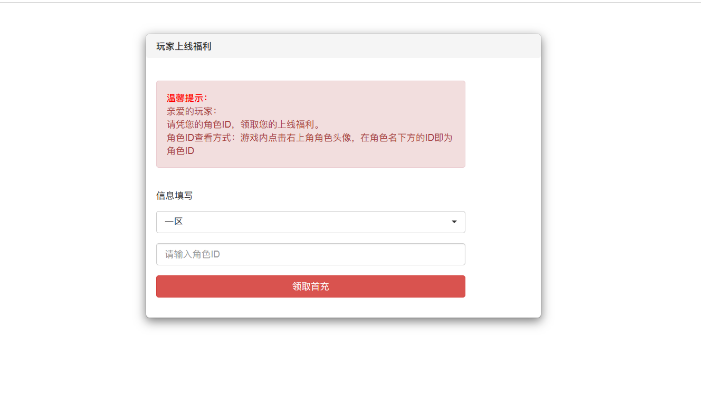Click white card area right of alert box
Image resolution: width=701 pixels, height=396 pixels.
pos(503,125)
